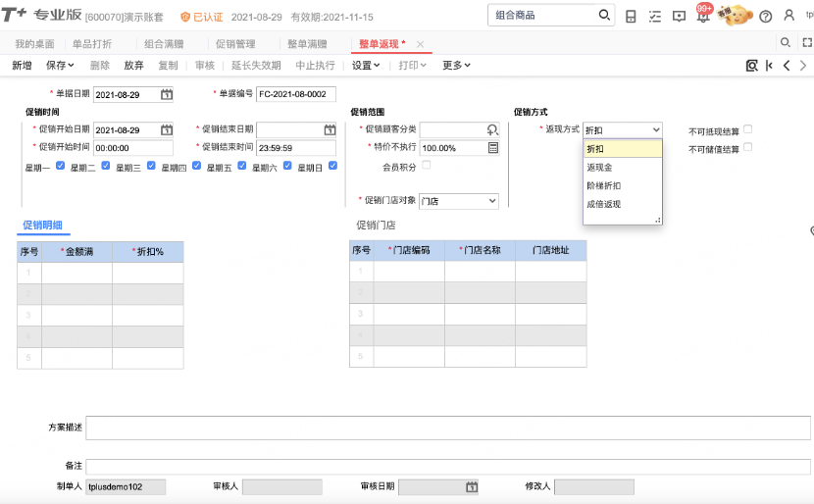Open calendar picker for 促销结束日期
This screenshot has height=504, width=814.
330,129
